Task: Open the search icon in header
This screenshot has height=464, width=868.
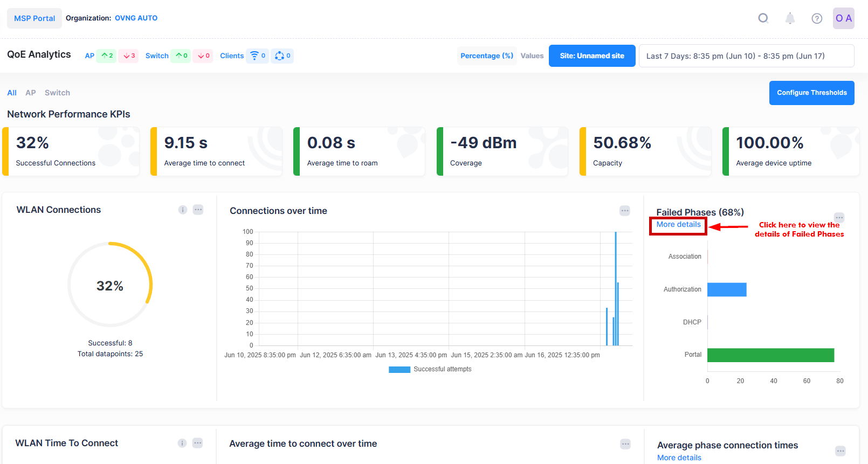Action: click(763, 18)
